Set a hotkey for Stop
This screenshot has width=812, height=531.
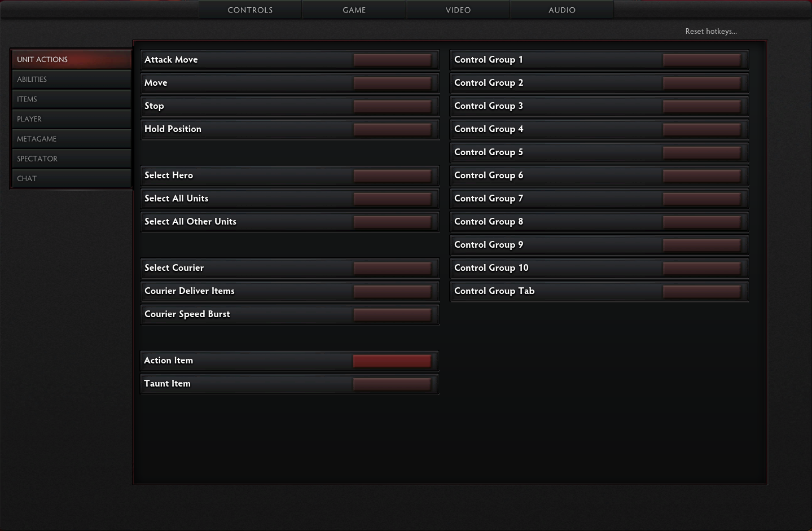392,106
